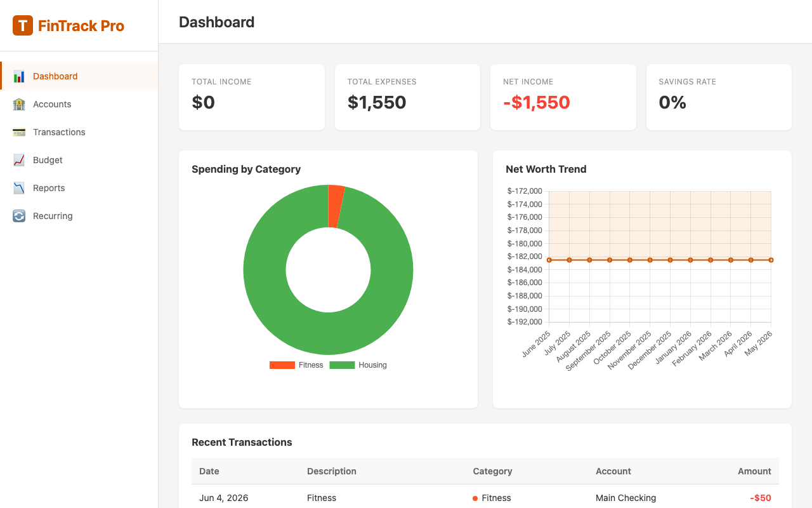Click the FinTrack Pro brand name
Screen dimensions: 812x508
click(81, 26)
